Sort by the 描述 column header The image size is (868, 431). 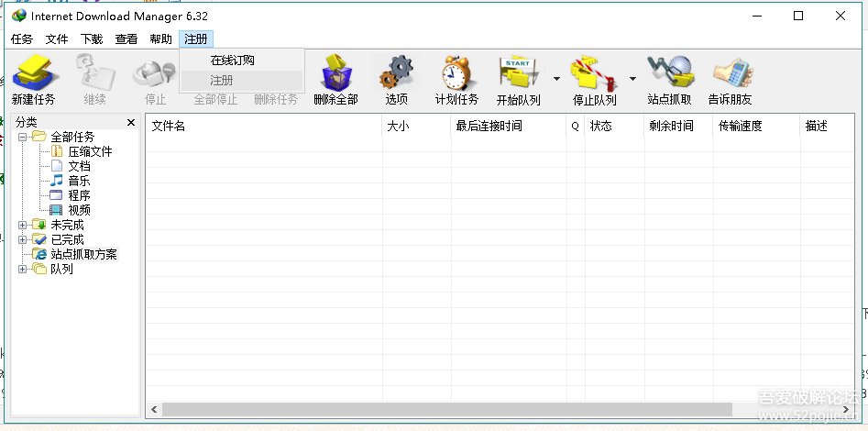click(x=827, y=127)
